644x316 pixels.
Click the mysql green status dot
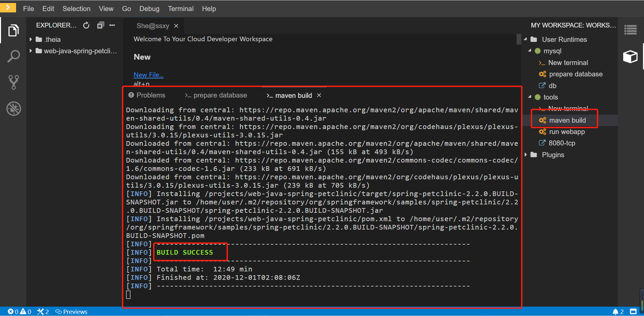coord(538,51)
